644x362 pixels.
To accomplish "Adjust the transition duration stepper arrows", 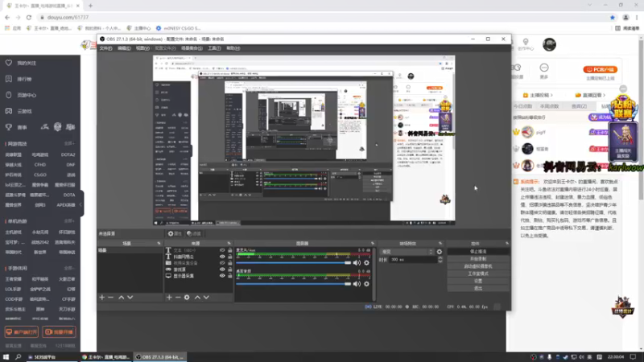I will coord(440,260).
